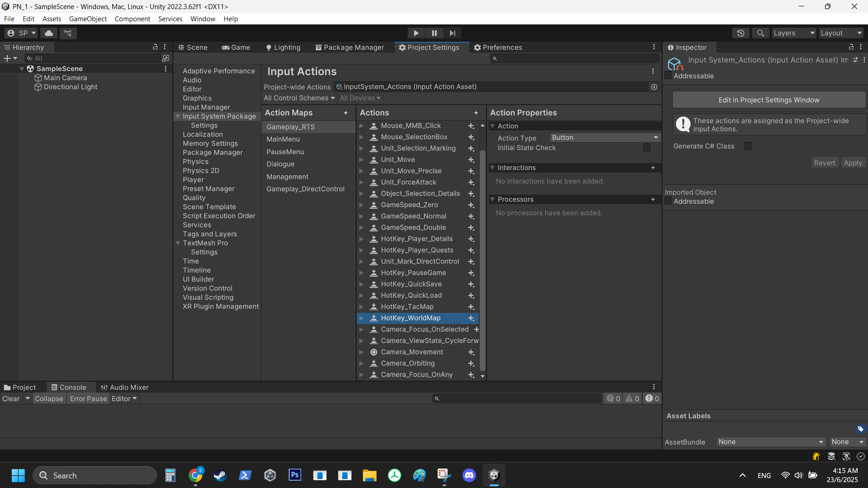Screen dimensions: 868x488
Task: Open the Assets menu
Action: point(52,19)
